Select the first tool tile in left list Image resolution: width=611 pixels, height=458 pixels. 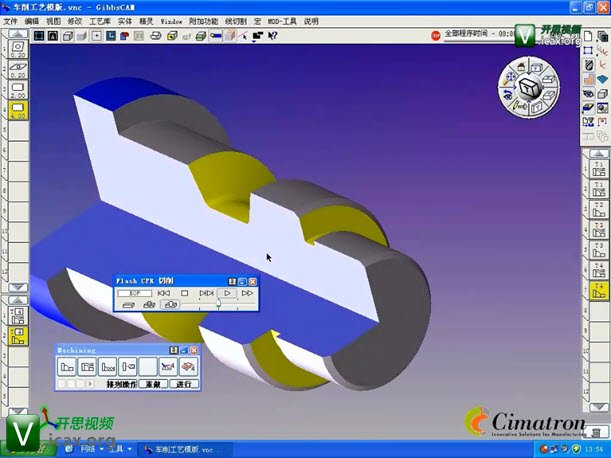coord(18,49)
